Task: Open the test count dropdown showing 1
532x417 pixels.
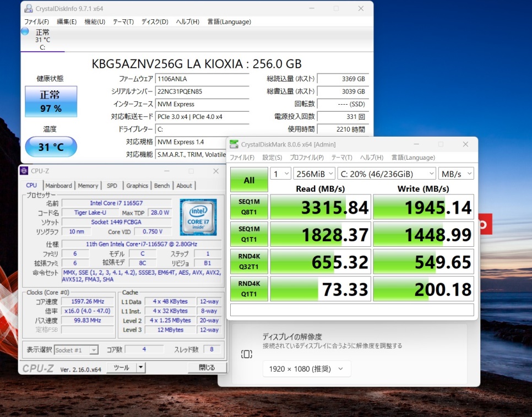Action: pyautogui.click(x=280, y=174)
